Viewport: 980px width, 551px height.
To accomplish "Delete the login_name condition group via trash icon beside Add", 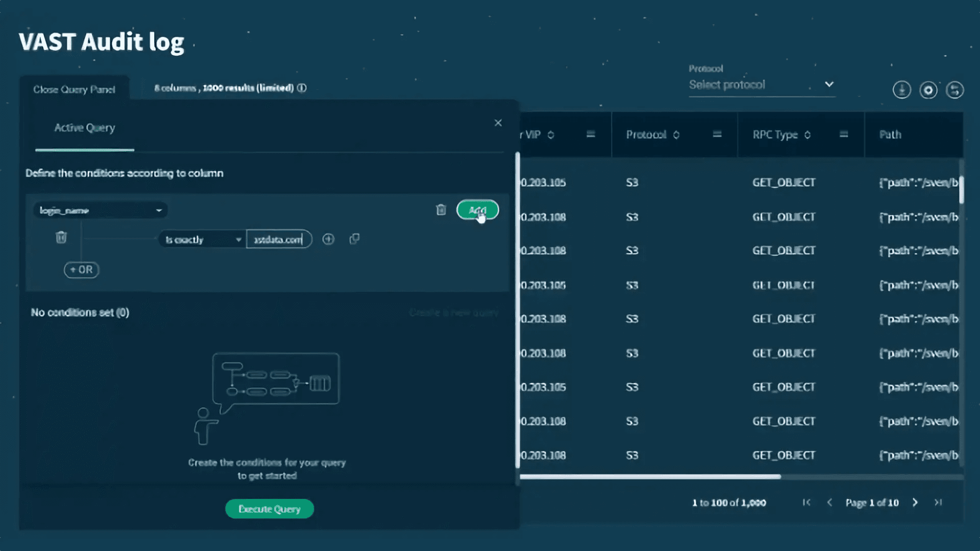I will 441,210.
